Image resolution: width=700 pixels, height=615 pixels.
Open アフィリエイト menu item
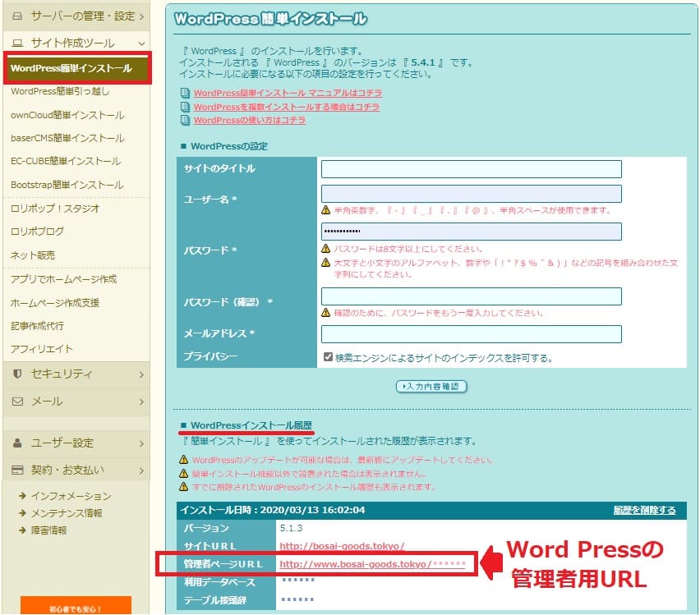(x=42, y=349)
